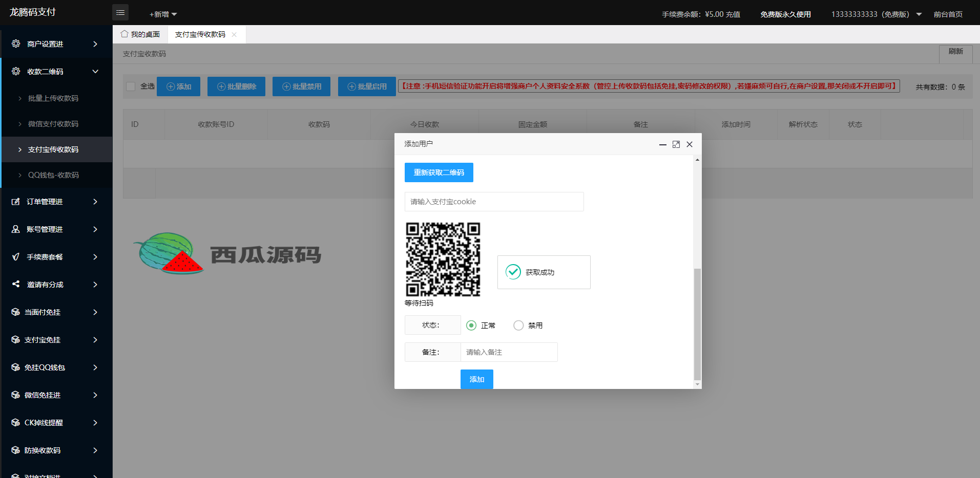Click the cube icon beside CK掉线提醒
Viewport: 980px width, 478px height.
[16, 422]
